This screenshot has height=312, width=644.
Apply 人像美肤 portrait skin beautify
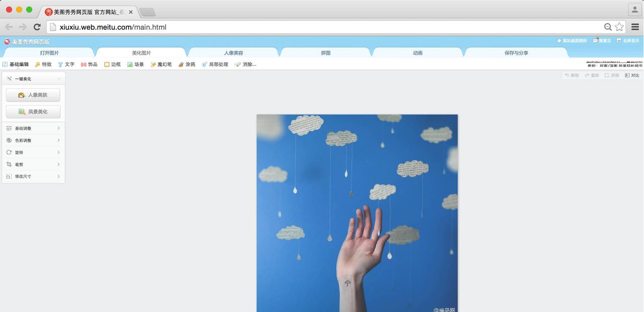[33, 95]
